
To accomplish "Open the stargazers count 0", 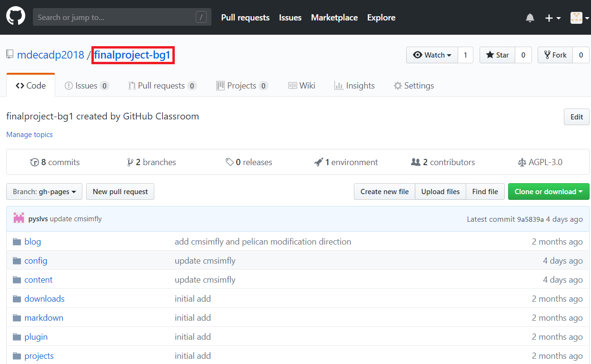I will click(523, 55).
